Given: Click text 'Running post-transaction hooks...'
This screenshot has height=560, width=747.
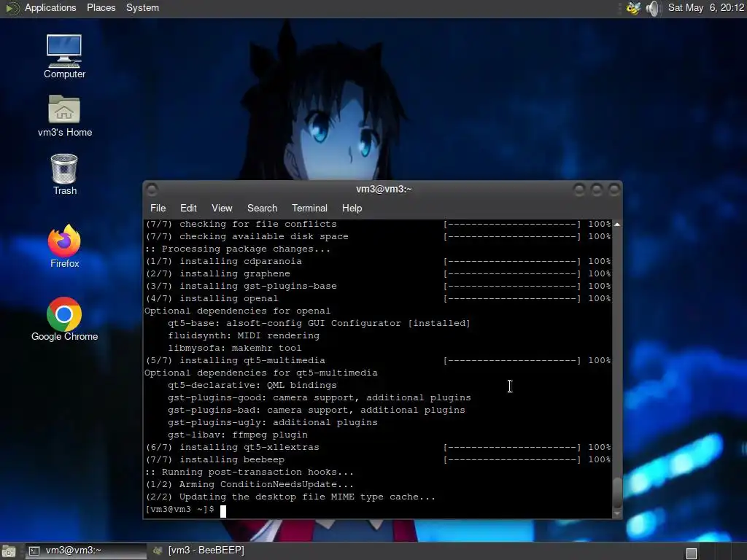Looking at the screenshot, I should [x=258, y=472].
